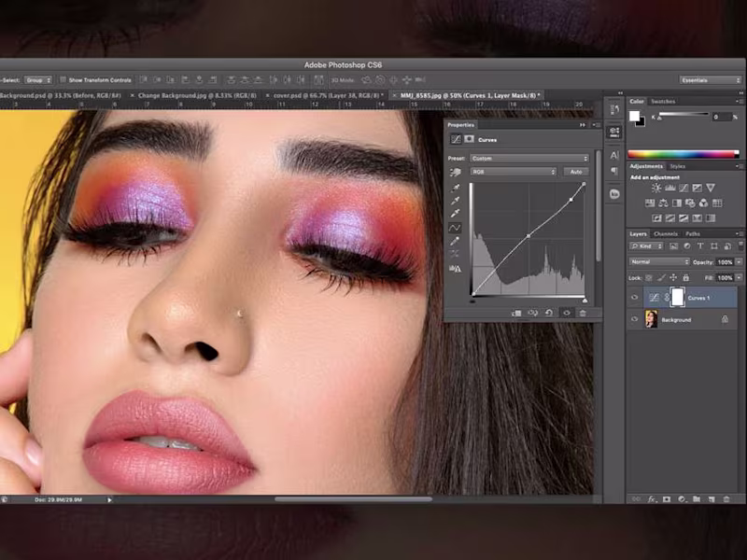Toggle visibility of Curves 1 layer

coord(634,296)
